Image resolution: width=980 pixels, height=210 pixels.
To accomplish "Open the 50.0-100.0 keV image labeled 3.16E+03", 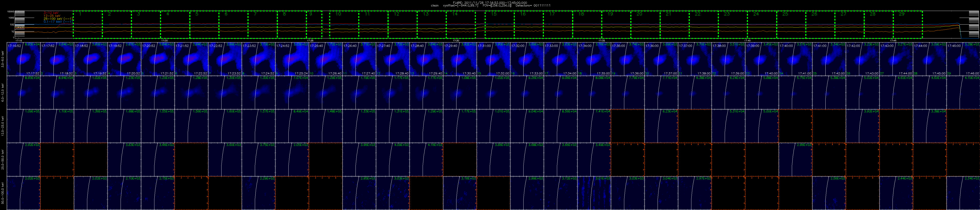I will coord(460,193).
